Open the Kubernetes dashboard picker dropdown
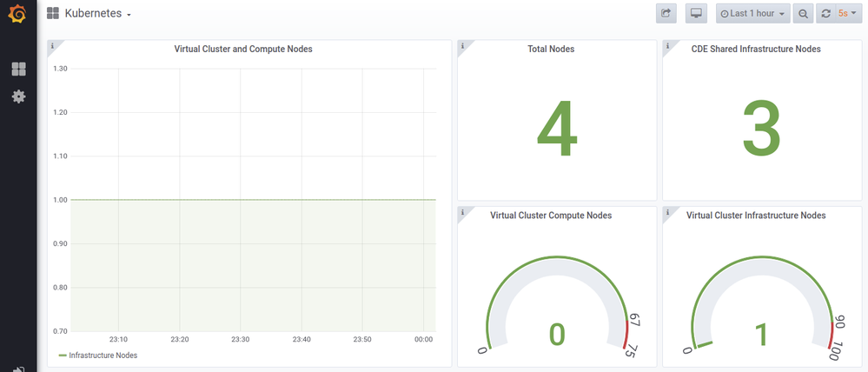868x372 pixels. [98, 14]
